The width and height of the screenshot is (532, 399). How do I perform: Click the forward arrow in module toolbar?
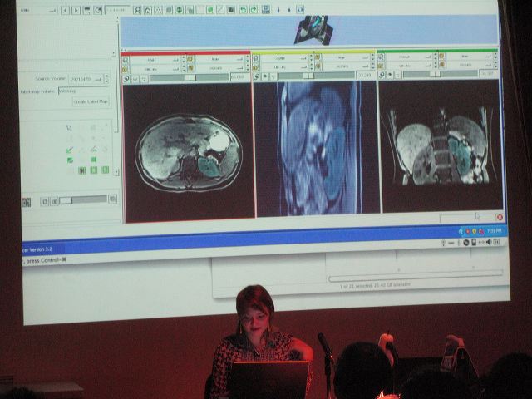click(x=76, y=10)
